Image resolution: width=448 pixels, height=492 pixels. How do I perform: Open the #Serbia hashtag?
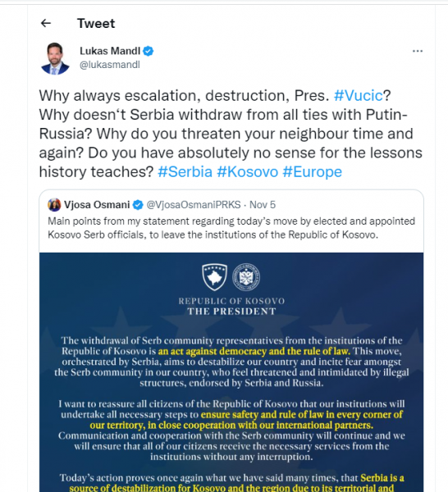185,172
